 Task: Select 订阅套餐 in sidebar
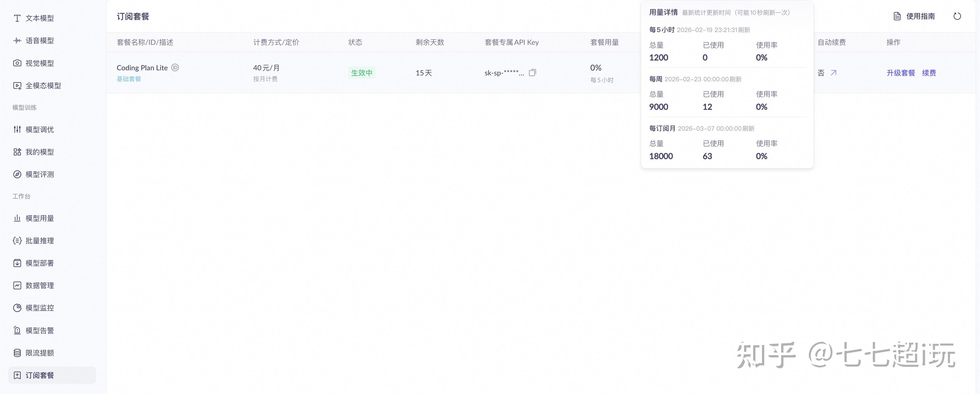point(52,375)
